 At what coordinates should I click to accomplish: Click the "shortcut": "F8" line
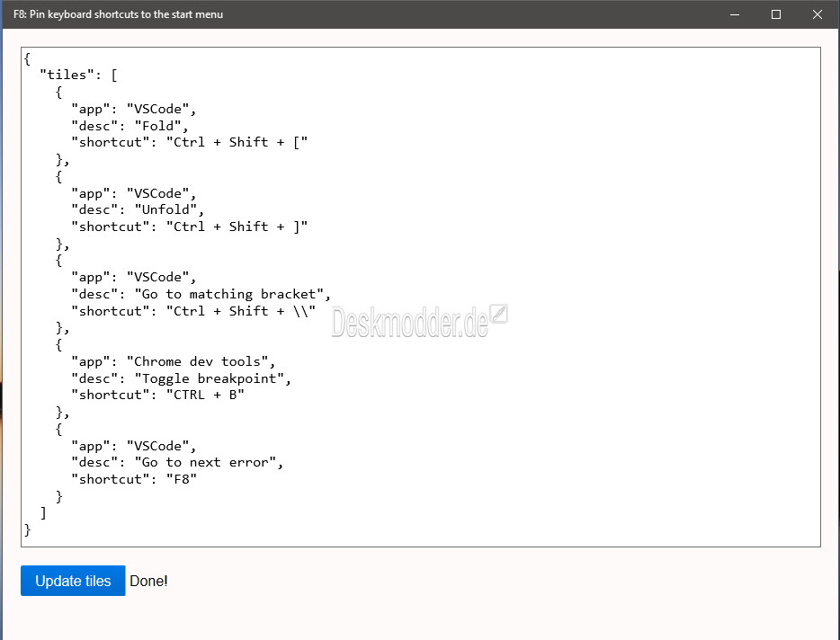pos(134,479)
